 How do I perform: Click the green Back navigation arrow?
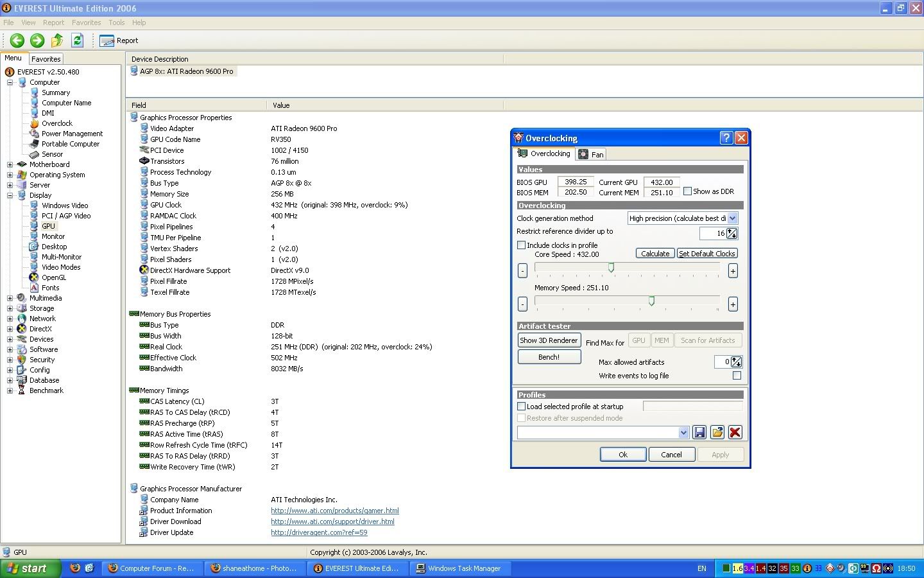click(17, 40)
